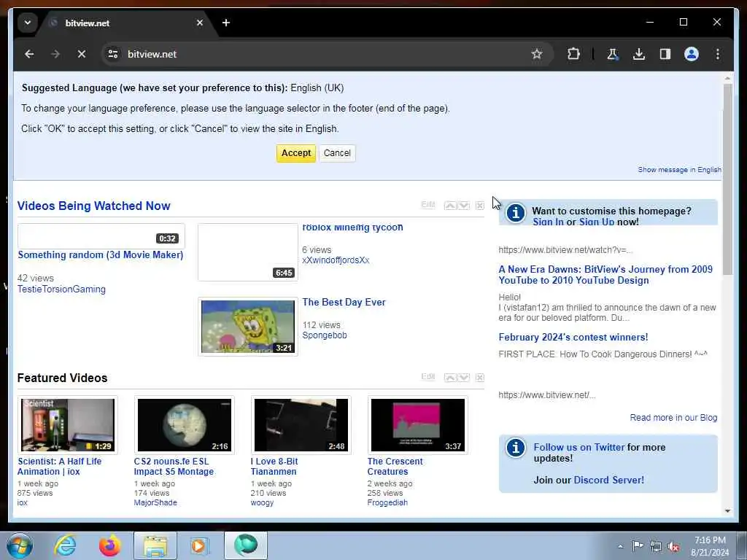The height and width of the screenshot is (560, 747).
Task: Click Discord Server link
Action: pos(609,480)
